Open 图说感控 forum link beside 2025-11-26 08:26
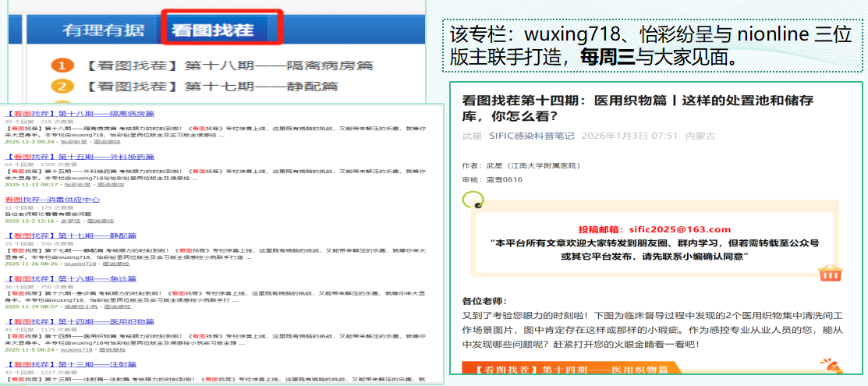 (116, 264)
